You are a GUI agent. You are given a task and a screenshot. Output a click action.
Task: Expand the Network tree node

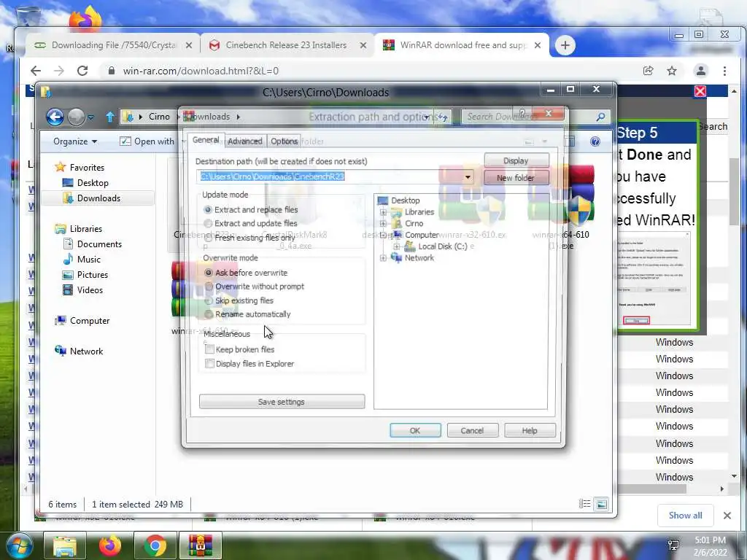pyautogui.click(x=383, y=257)
